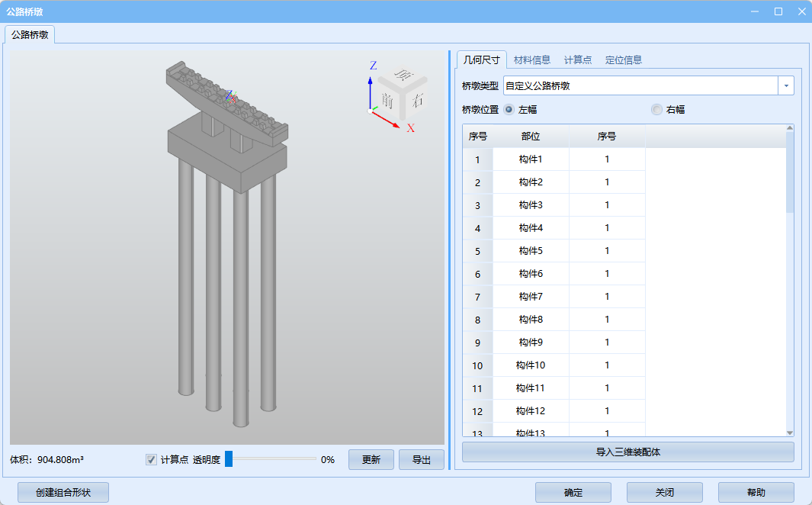The width and height of the screenshot is (812, 505).
Task: Click the 透明度 slider handle
Action: (229, 459)
